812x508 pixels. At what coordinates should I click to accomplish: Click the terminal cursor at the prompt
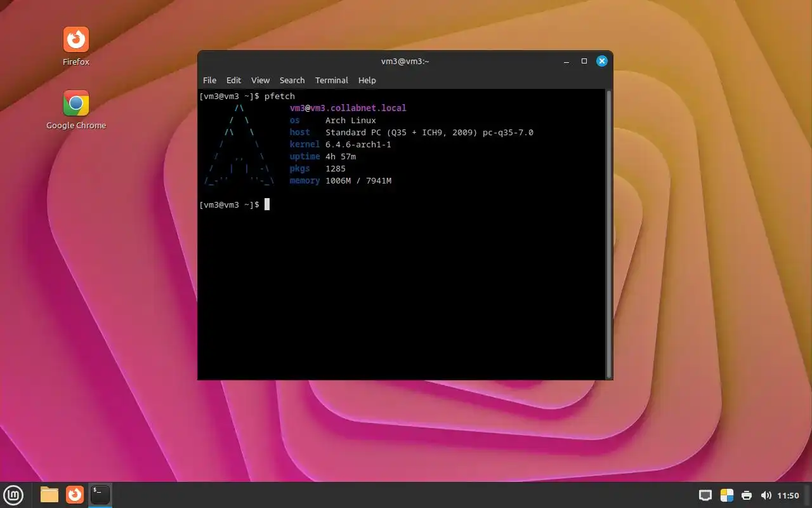[267, 204]
